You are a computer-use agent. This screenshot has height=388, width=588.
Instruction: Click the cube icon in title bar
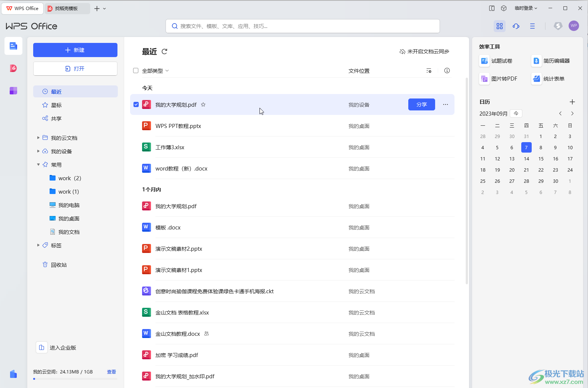(504, 8)
